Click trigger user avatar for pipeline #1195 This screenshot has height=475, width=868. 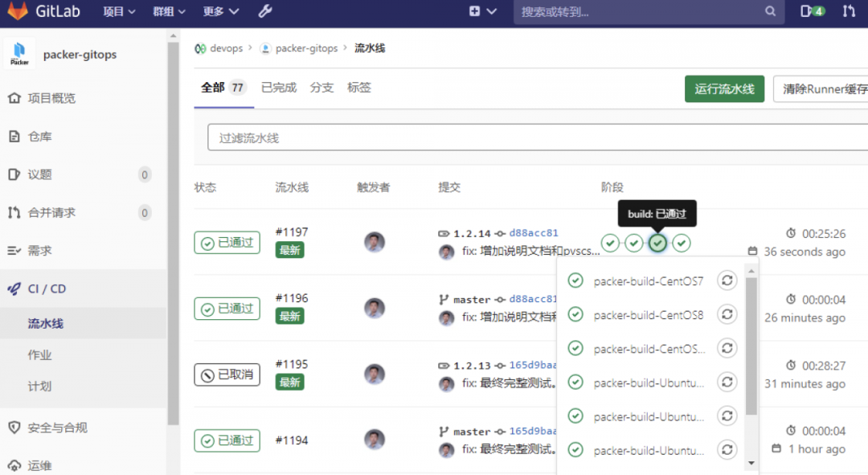coord(375,374)
